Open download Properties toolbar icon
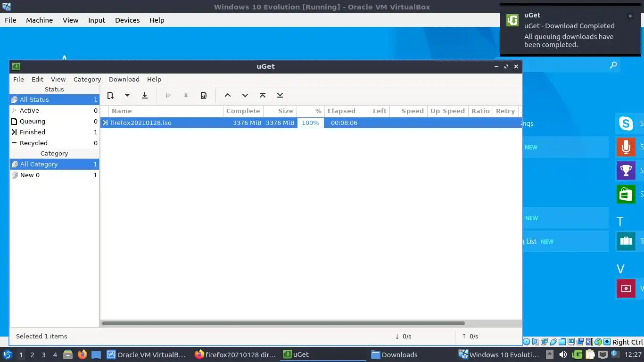This screenshot has height=362, width=644. [204, 95]
